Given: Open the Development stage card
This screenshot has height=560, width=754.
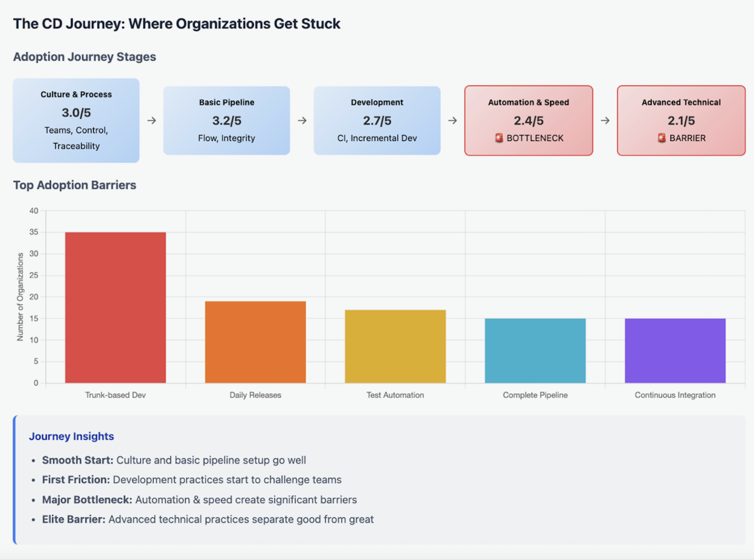Looking at the screenshot, I should coord(377,120).
